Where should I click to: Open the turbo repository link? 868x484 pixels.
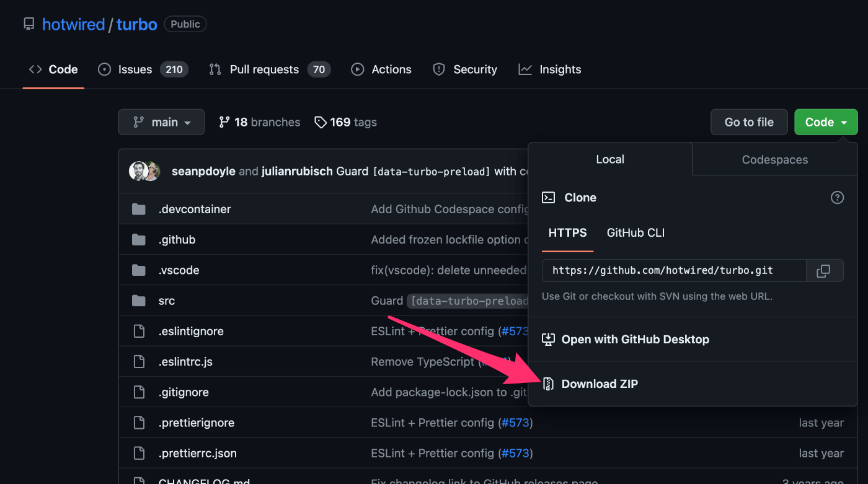point(136,24)
